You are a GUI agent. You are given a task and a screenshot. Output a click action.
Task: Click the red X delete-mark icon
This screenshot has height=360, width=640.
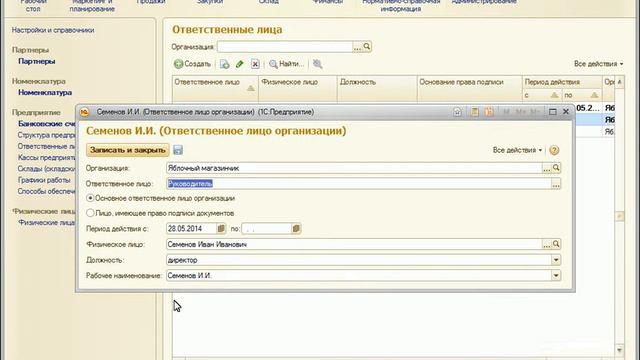coord(255,64)
